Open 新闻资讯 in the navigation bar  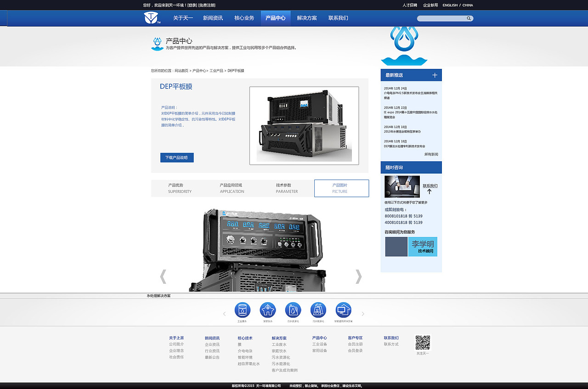click(x=213, y=18)
